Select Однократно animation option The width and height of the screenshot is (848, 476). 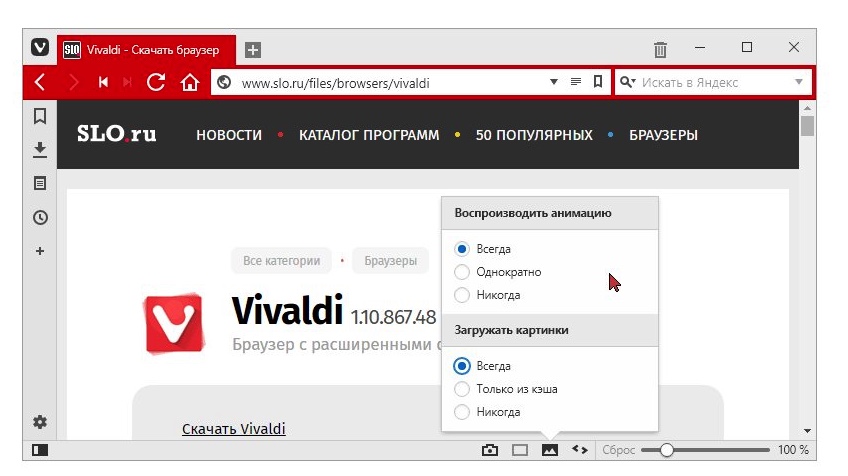pyautogui.click(x=462, y=272)
